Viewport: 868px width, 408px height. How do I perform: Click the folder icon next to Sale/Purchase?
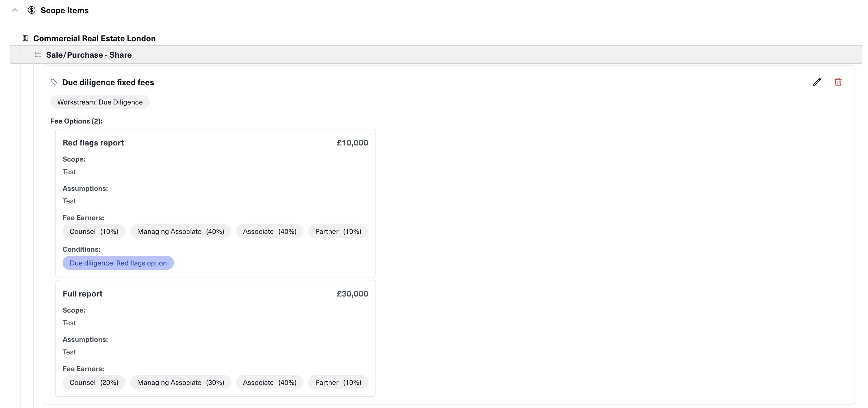pyautogui.click(x=38, y=54)
